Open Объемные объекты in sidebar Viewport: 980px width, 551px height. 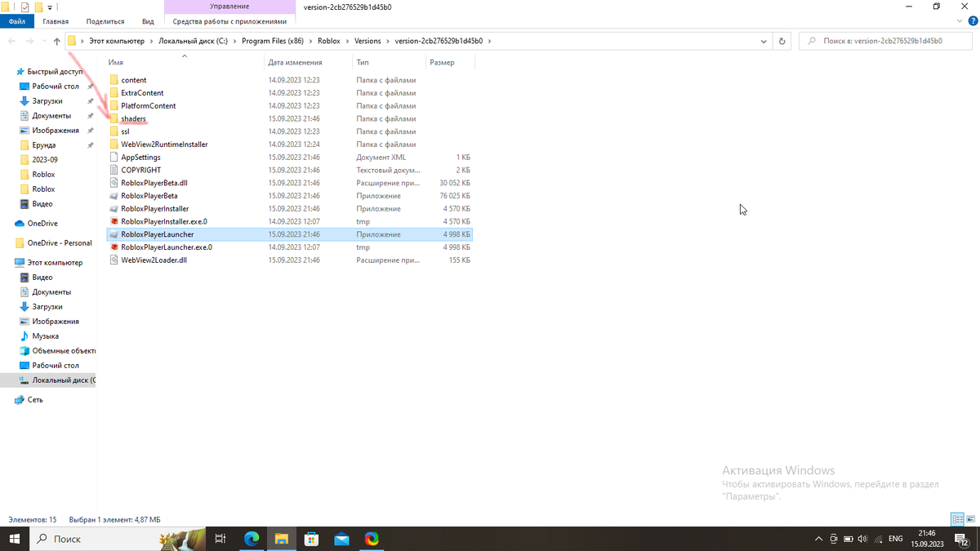(x=64, y=351)
